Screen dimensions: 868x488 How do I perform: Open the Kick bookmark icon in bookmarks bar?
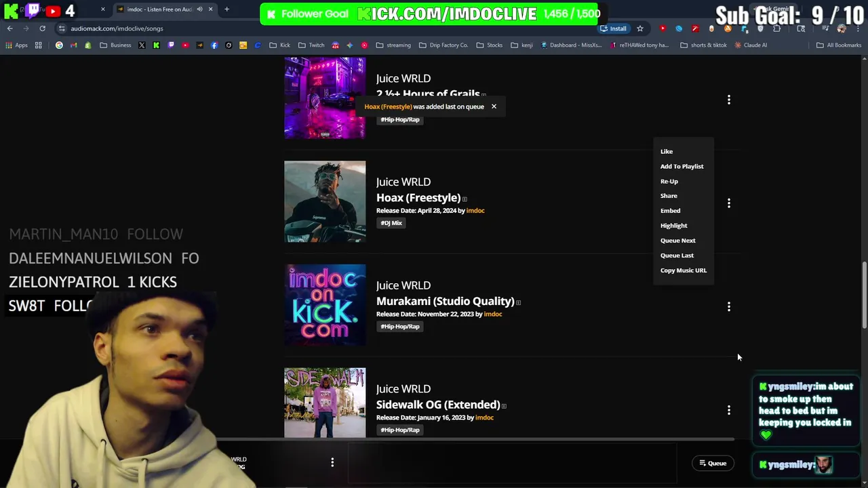tap(156, 45)
